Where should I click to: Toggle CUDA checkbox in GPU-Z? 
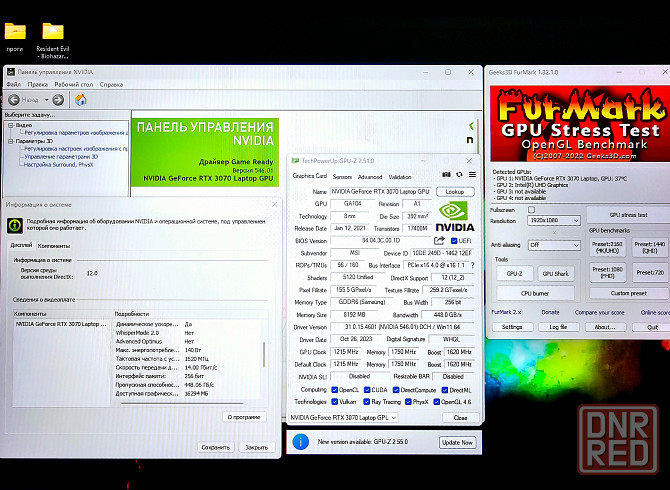(x=367, y=390)
